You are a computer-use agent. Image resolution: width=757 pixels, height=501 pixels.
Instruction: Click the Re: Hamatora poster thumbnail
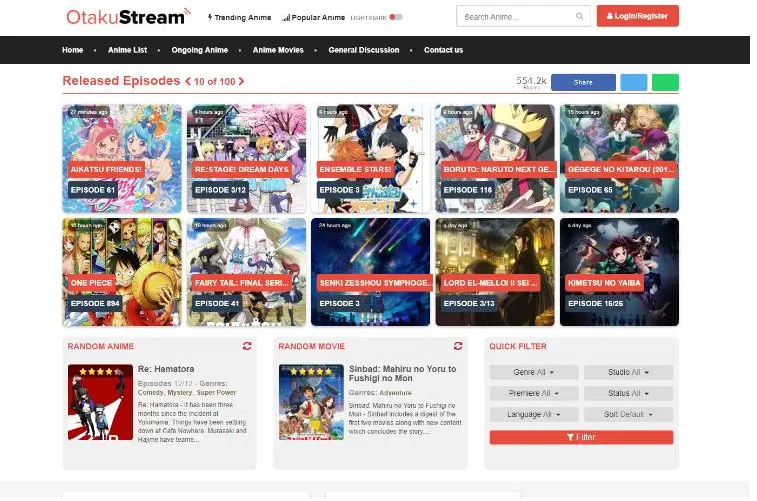[100, 402]
